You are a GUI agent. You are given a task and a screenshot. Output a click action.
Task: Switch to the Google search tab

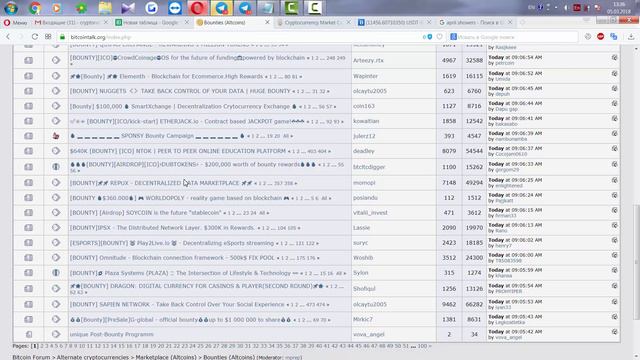475,22
